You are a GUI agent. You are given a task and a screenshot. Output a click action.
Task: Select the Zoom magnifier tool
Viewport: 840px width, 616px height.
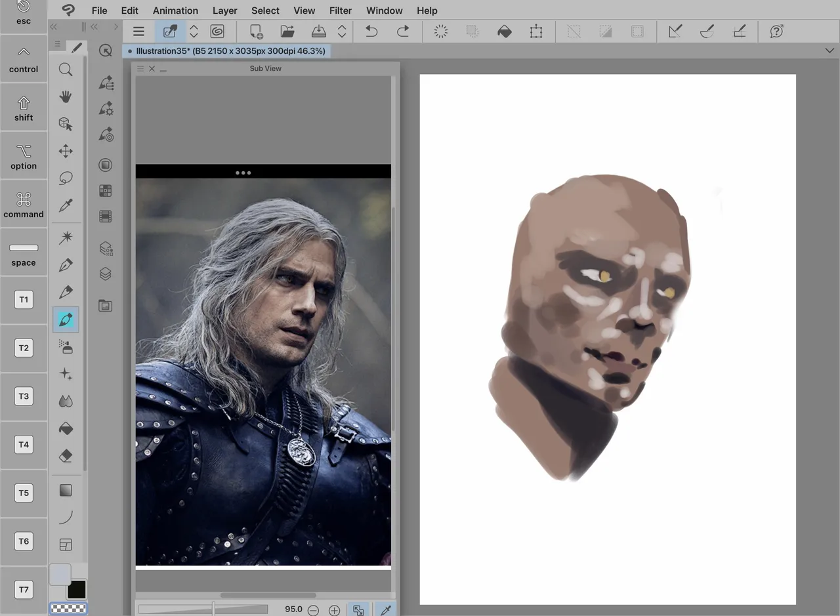tap(66, 70)
